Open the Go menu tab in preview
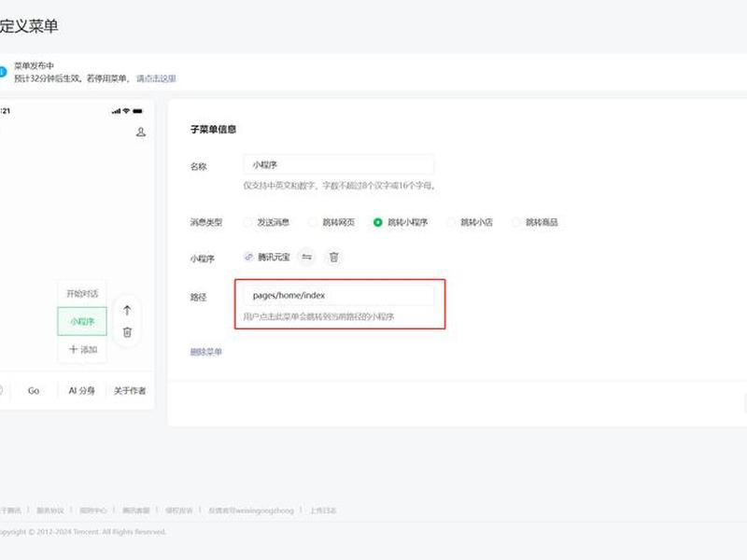This screenshot has width=747, height=560. 34,391
